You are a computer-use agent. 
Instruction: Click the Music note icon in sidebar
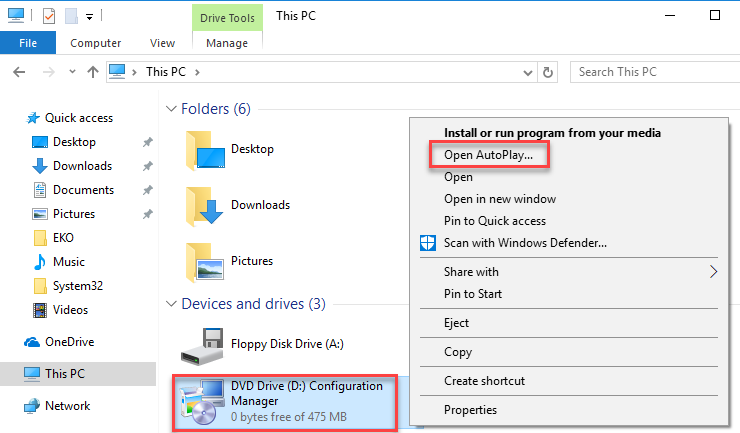pos(40,262)
